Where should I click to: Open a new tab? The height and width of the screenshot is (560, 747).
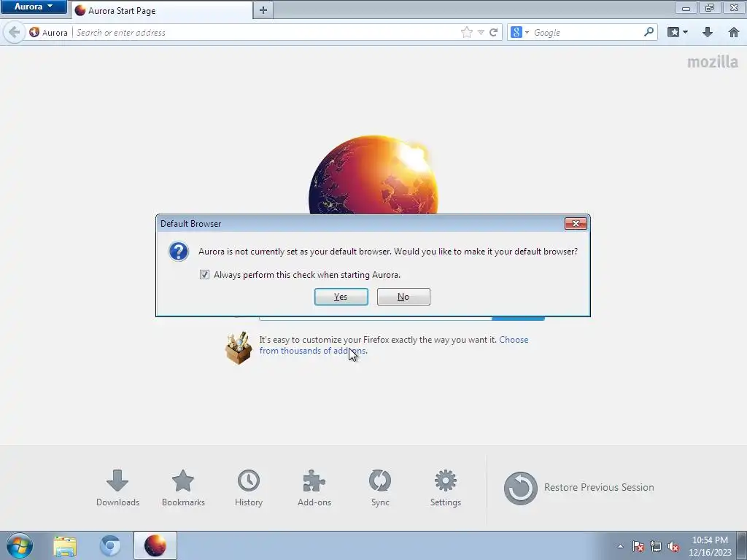pyautogui.click(x=263, y=10)
